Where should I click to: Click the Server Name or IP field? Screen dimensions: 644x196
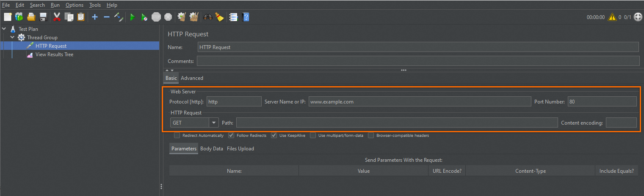click(x=420, y=101)
